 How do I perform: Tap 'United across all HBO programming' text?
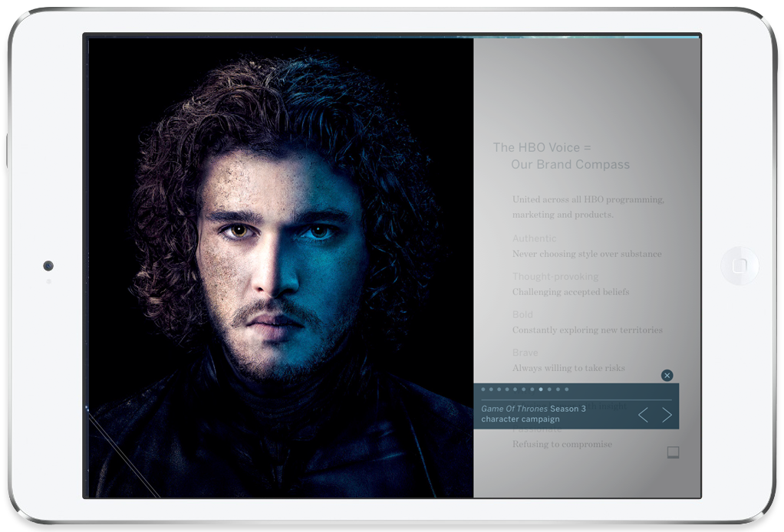click(x=588, y=199)
